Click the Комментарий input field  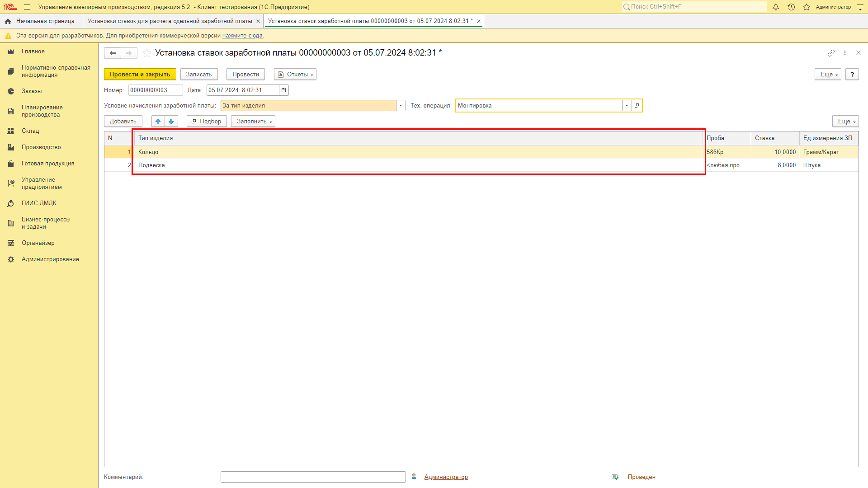[312, 477]
